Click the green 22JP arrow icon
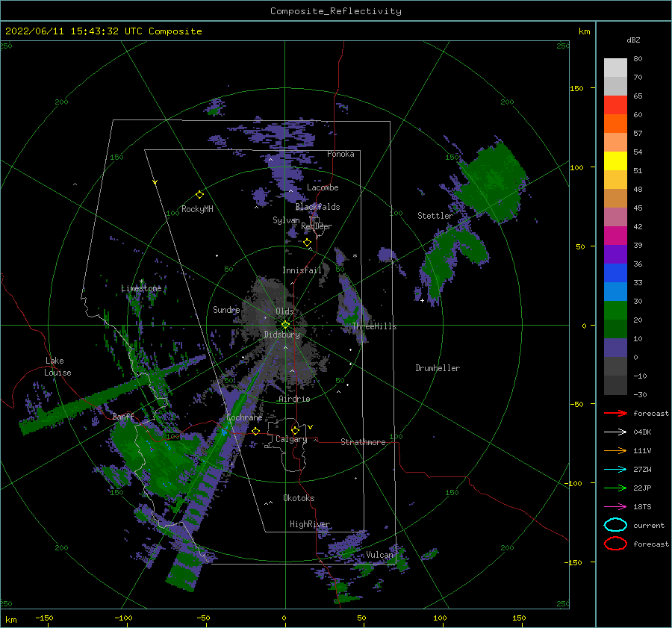 [615, 488]
